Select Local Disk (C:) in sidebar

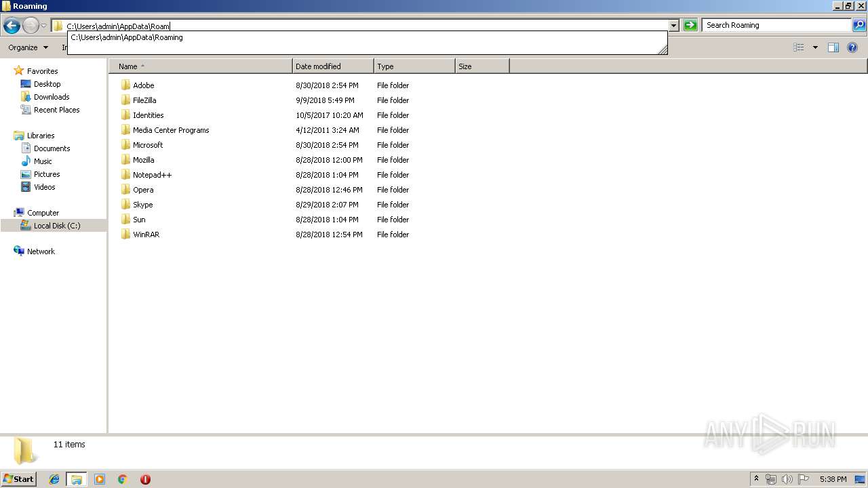tap(57, 226)
